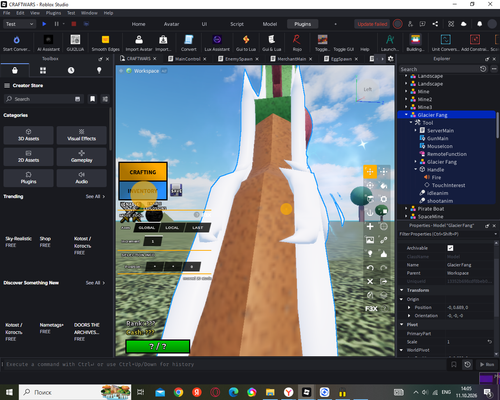This screenshot has width=500, height=400.
Task: Open the Building tools plugin
Action: coord(415,43)
